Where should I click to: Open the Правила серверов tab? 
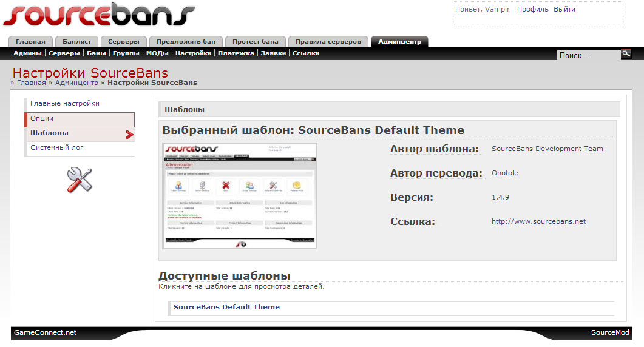tap(328, 41)
